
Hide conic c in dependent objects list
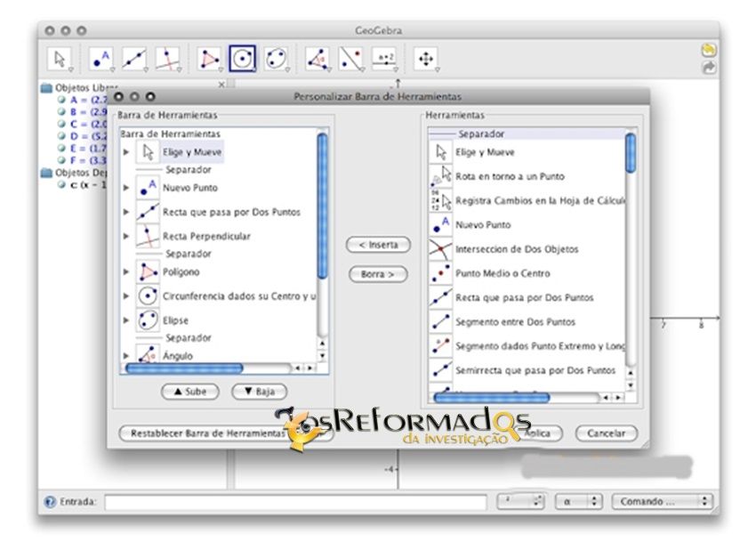click(x=62, y=184)
